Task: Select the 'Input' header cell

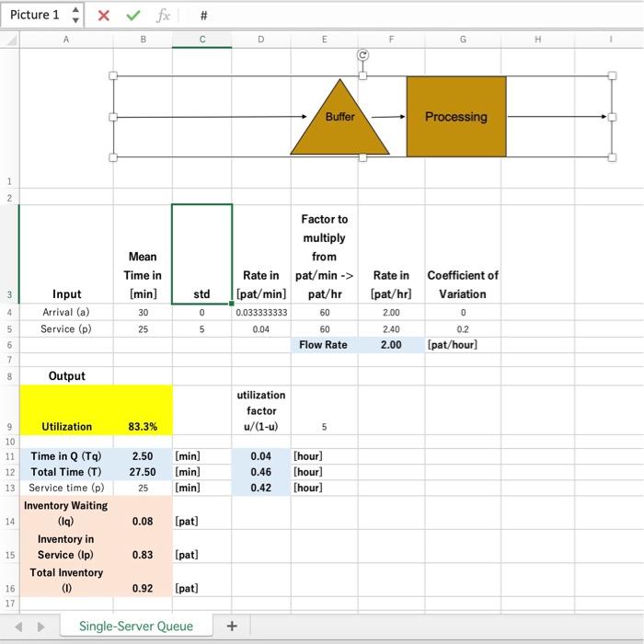Action: [66, 254]
